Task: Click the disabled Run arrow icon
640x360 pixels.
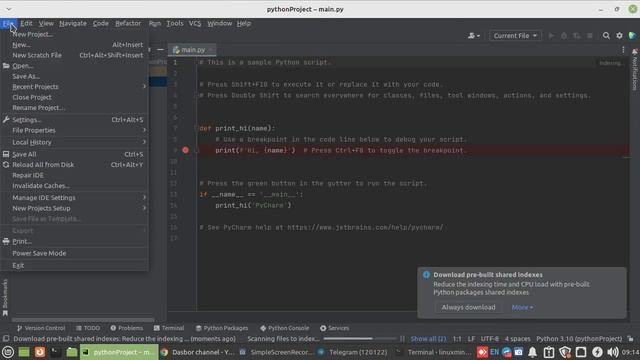Action: 551,36
